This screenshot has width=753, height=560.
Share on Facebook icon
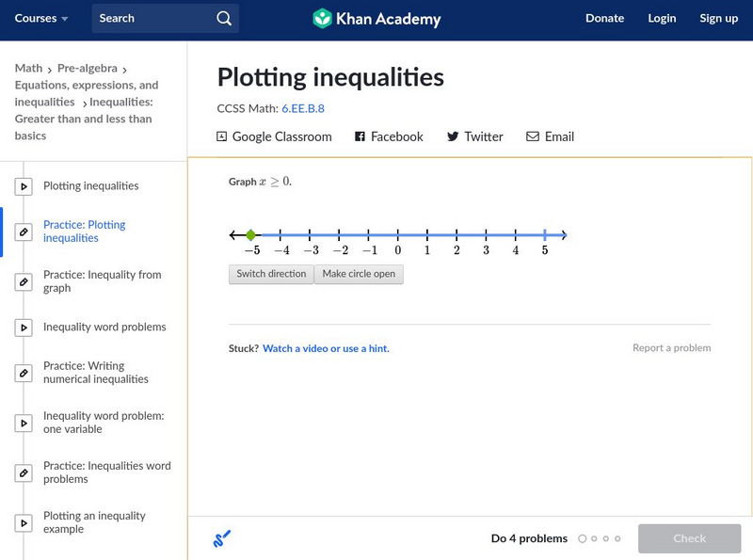coord(360,136)
